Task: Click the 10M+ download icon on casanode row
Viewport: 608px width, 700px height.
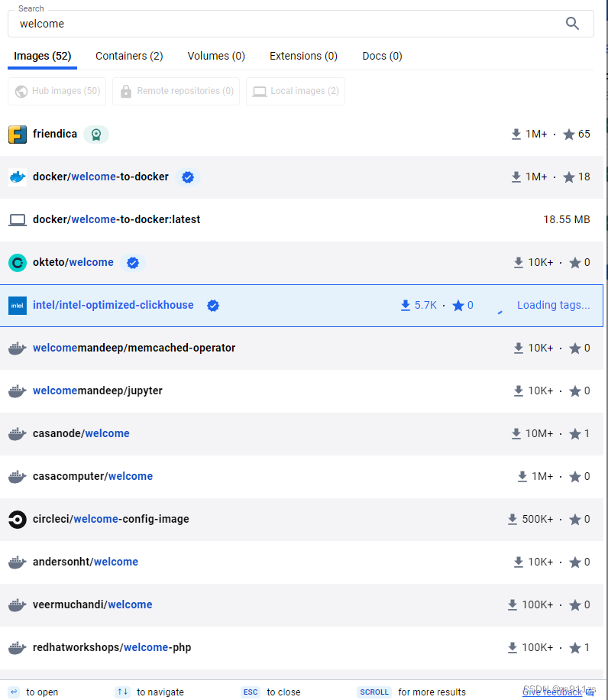Action: [x=516, y=433]
